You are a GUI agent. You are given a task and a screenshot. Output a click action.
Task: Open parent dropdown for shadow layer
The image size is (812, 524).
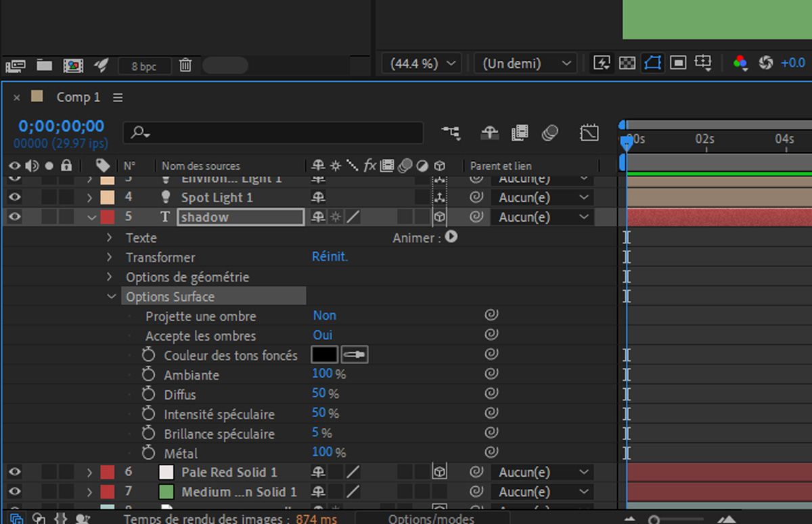[543, 217]
